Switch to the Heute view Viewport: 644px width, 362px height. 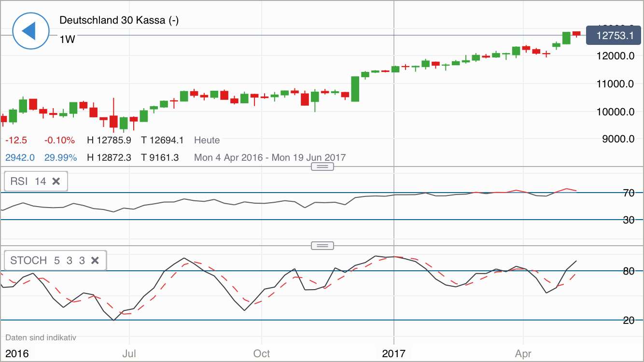click(x=207, y=140)
